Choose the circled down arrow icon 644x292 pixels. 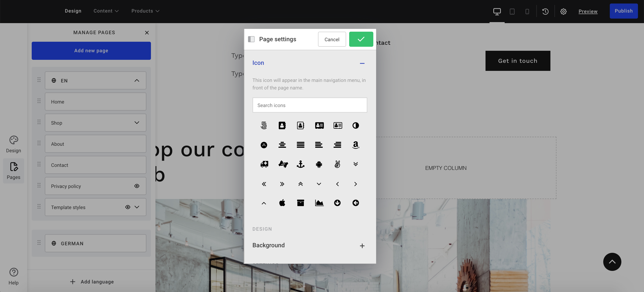[x=337, y=203]
